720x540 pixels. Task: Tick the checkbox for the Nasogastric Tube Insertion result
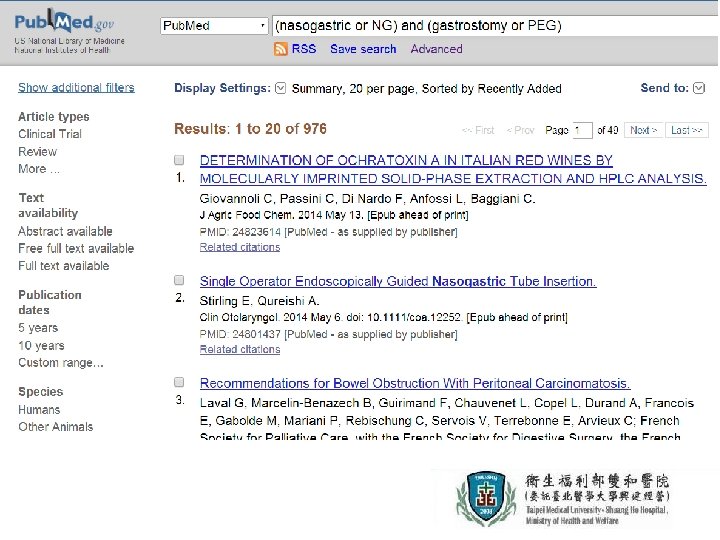(x=179, y=280)
